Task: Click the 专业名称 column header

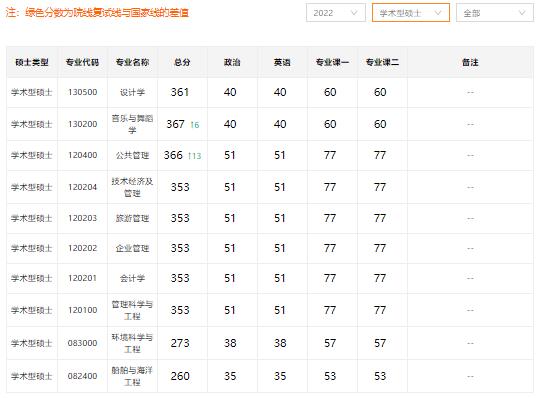Action: point(132,62)
